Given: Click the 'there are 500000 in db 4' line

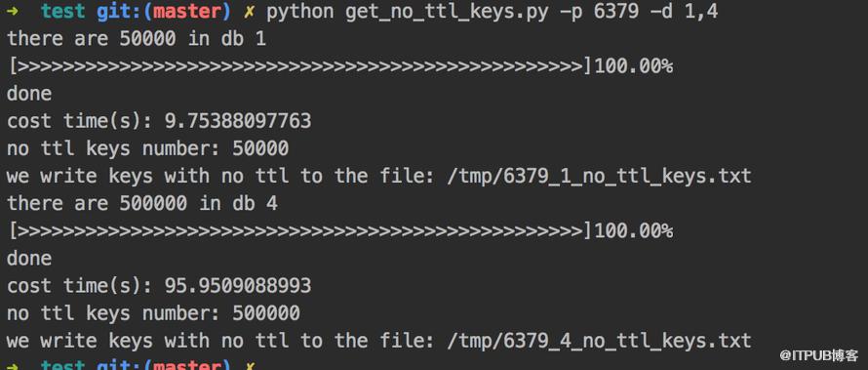Looking at the screenshot, I should tap(142, 203).
